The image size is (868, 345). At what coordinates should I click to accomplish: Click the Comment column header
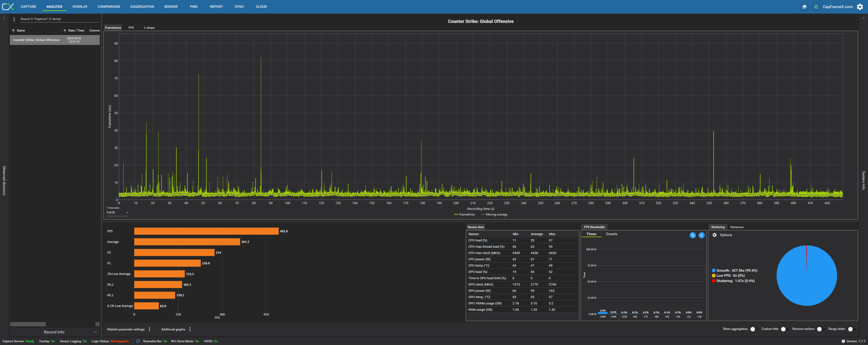pos(94,31)
